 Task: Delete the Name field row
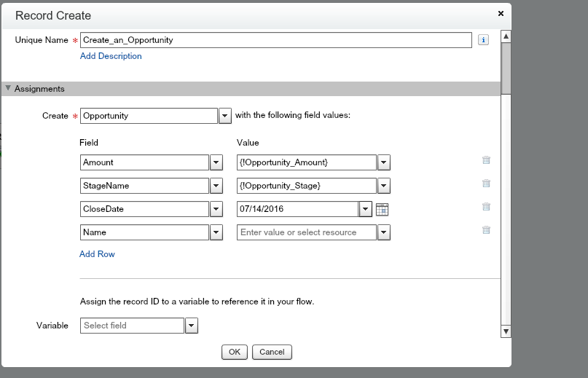click(486, 231)
